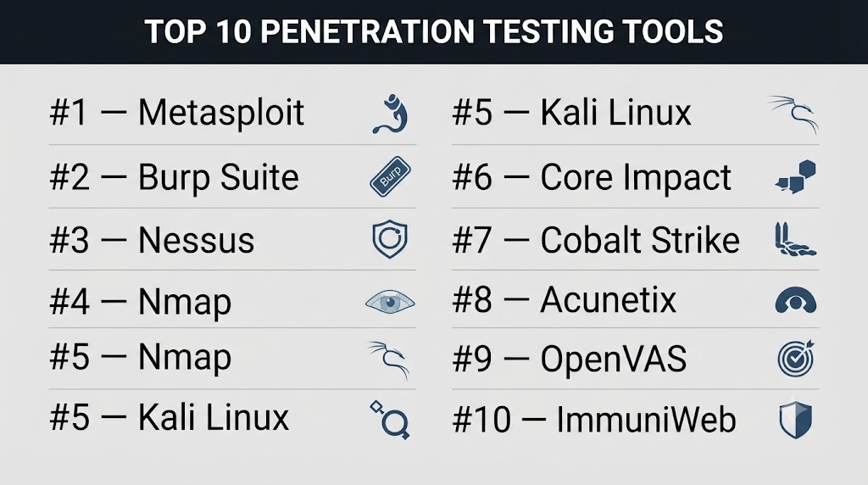Click the dragon icon beside #5 Nmap
Viewport: 868px width, 485px height.
[389, 360]
